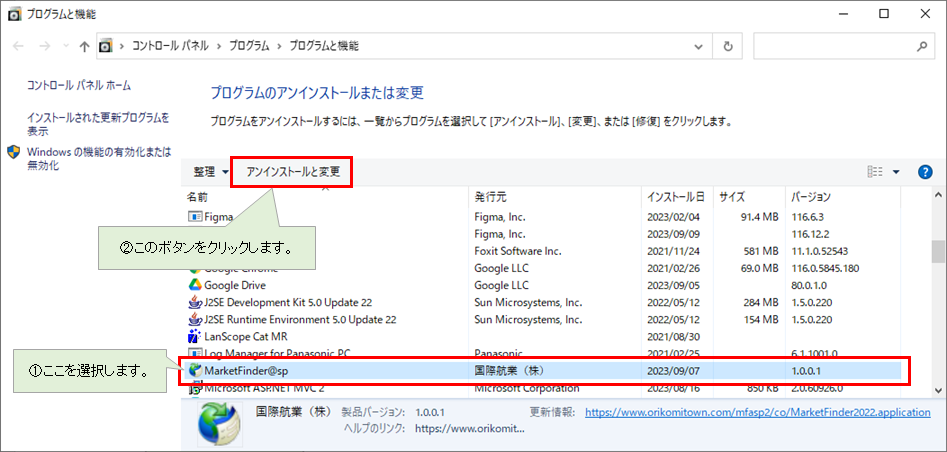The image size is (947, 452).
Task: Click the Windows features shield icon
Action: point(14,152)
